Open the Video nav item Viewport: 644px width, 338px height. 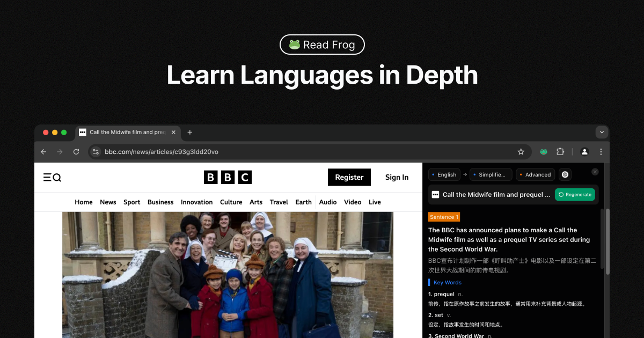coord(353,202)
